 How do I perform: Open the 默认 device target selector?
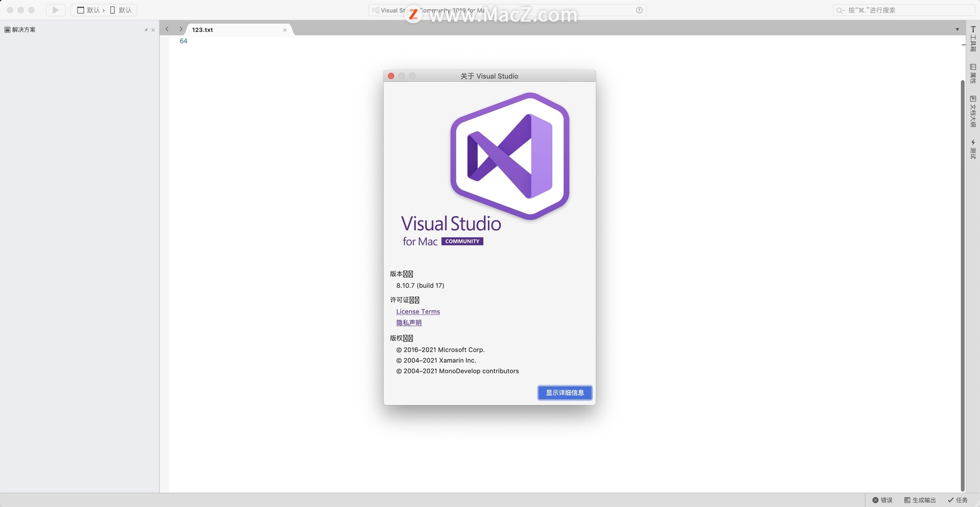[121, 10]
